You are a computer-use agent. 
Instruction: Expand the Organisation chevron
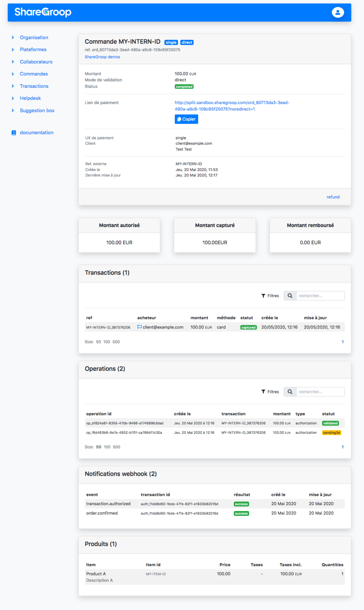pyautogui.click(x=13, y=37)
